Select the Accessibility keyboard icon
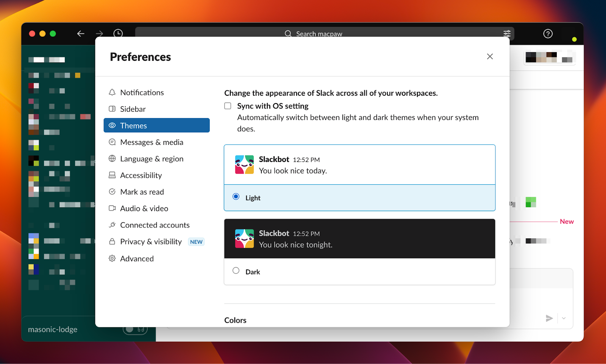606x364 pixels. (x=112, y=175)
